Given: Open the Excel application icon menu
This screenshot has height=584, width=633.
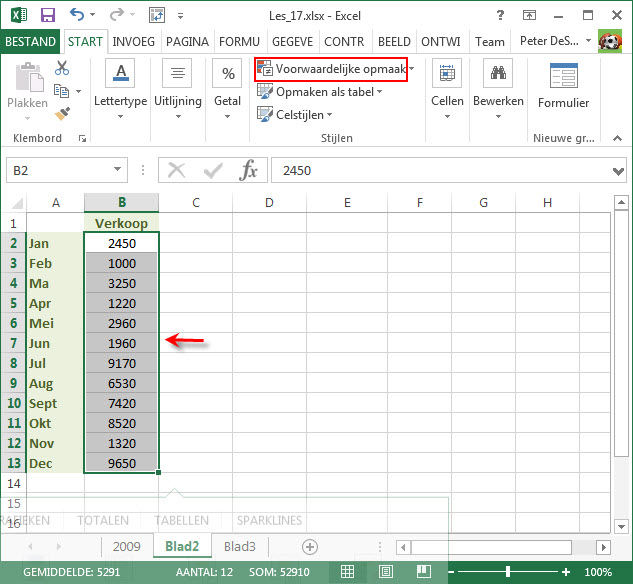Looking at the screenshot, I should point(19,15).
